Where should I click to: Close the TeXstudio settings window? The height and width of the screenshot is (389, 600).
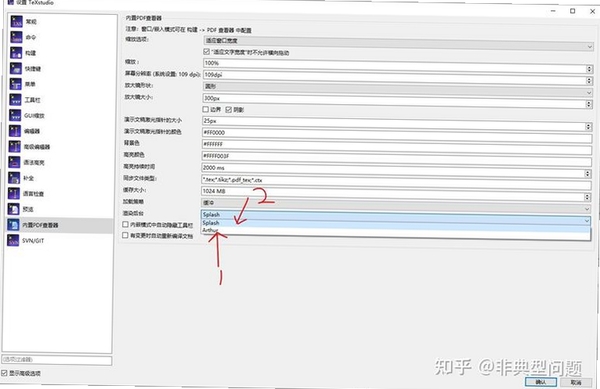point(592,11)
